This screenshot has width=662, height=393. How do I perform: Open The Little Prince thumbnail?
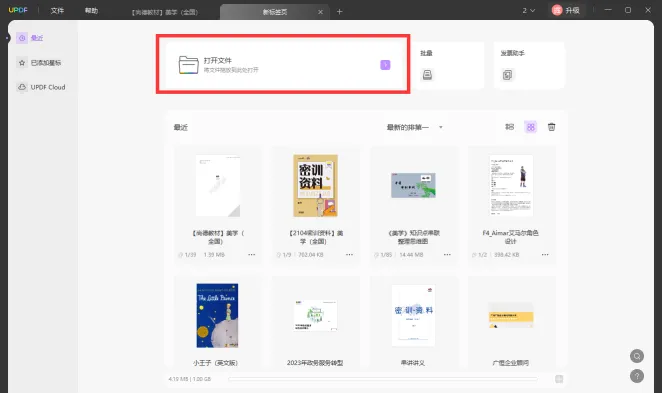point(217,315)
